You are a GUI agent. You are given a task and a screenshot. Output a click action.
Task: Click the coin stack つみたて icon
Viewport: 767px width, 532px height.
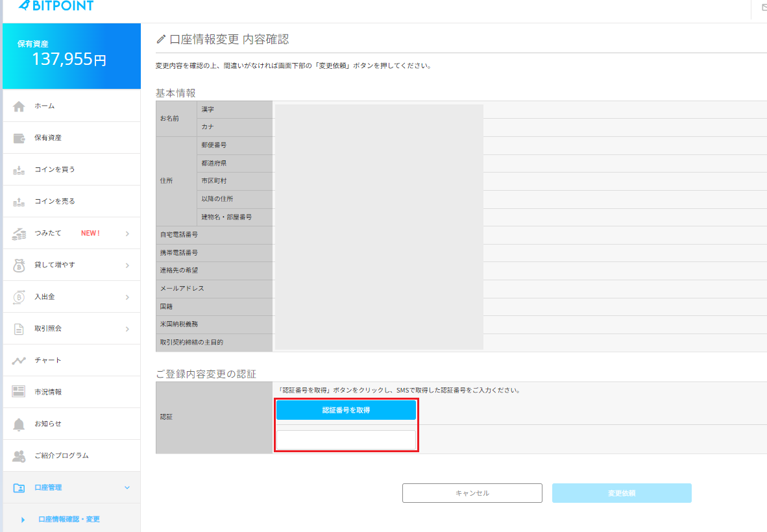pyautogui.click(x=19, y=234)
